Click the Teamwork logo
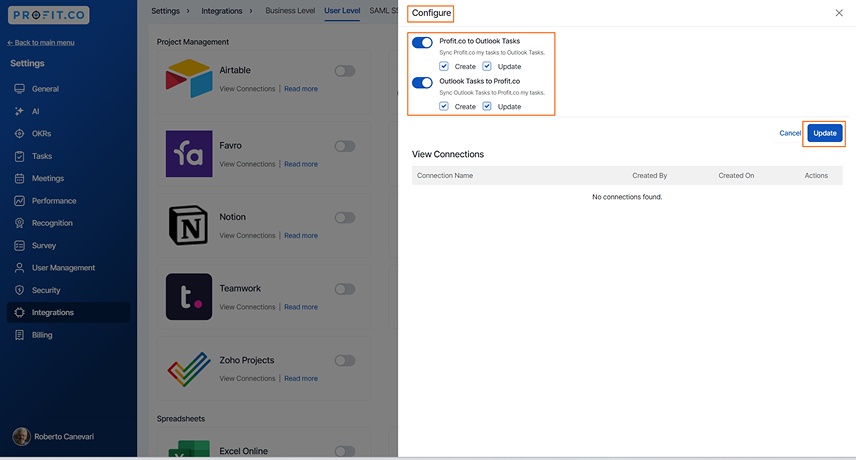Viewport: 856px width, 460px height. click(189, 296)
